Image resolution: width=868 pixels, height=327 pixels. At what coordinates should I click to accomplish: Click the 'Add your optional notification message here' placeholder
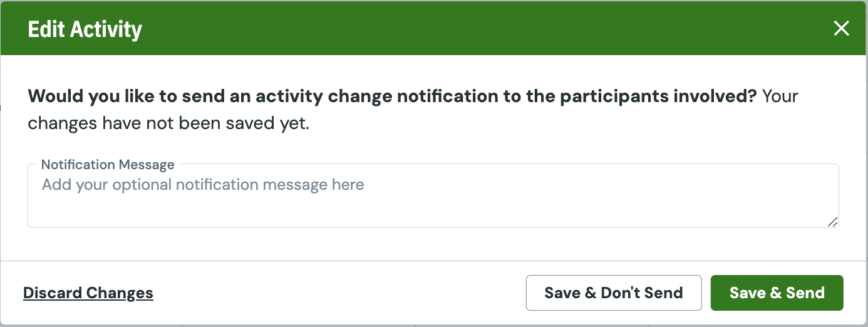point(203,185)
